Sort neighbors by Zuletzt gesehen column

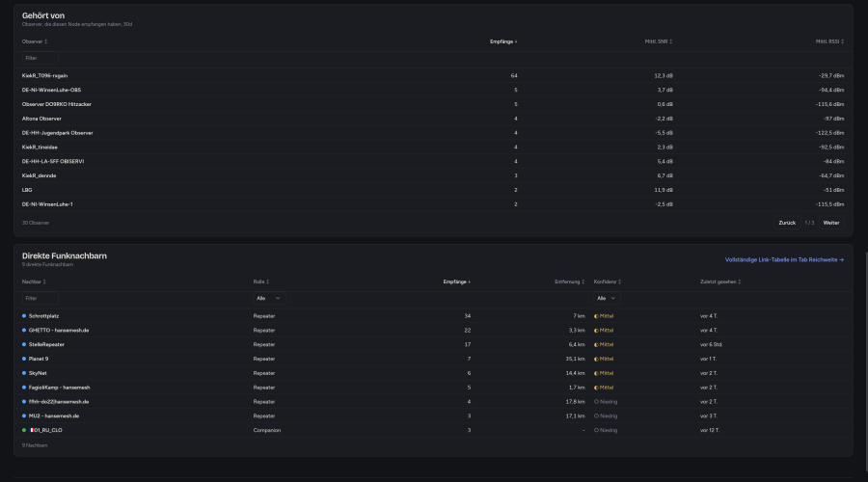tap(720, 281)
